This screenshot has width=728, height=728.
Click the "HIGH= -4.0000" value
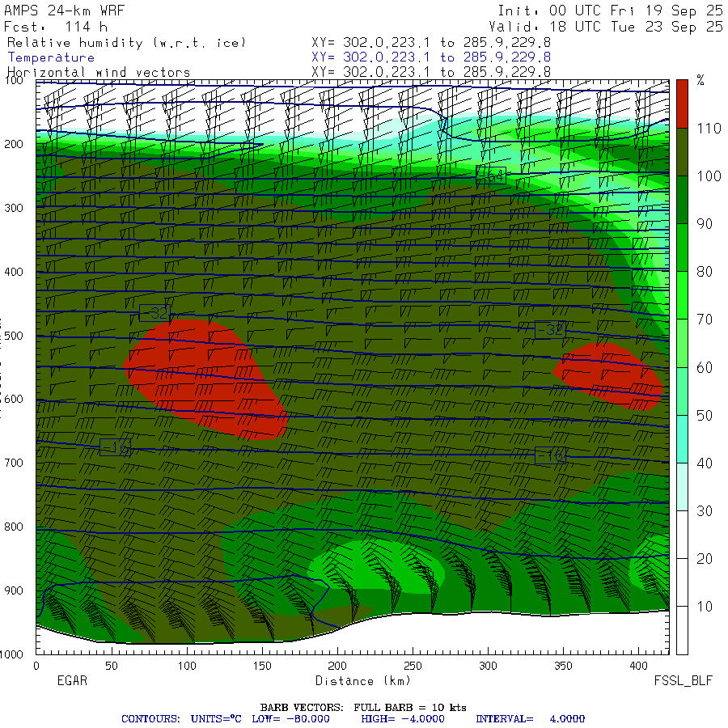[403, 719]
